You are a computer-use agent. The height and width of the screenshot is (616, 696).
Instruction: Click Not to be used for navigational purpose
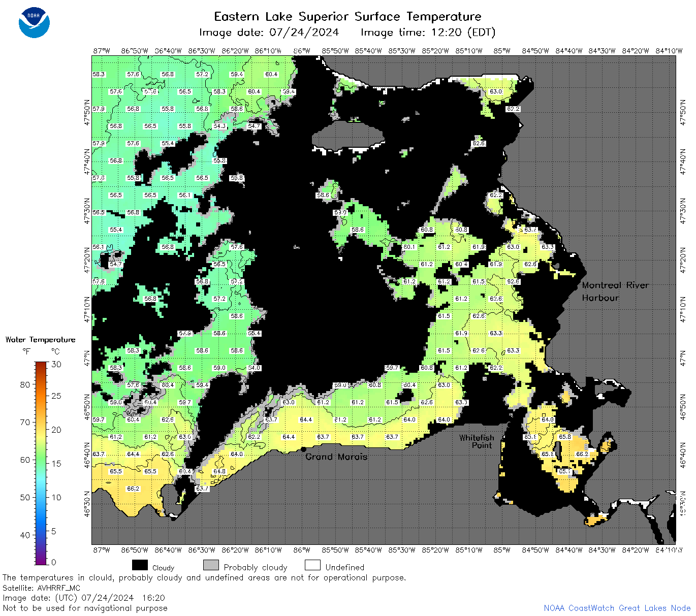tap(85, 608)
